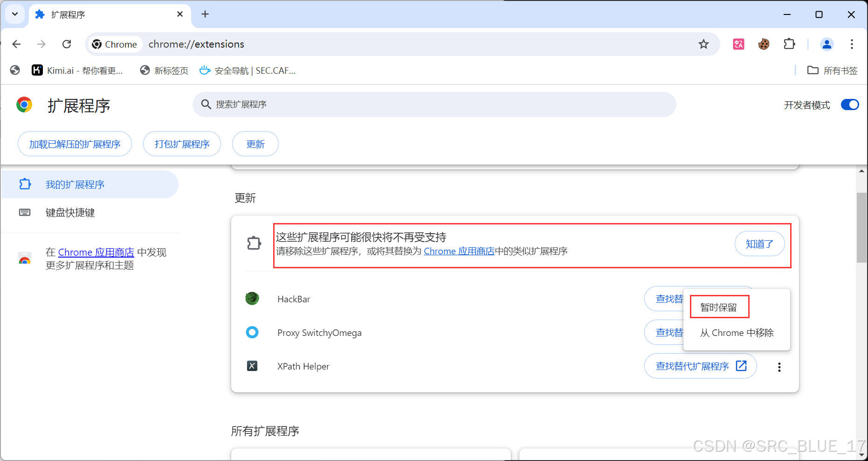
Task: Open the Kimi.ai bookmark
Action: 77,70
